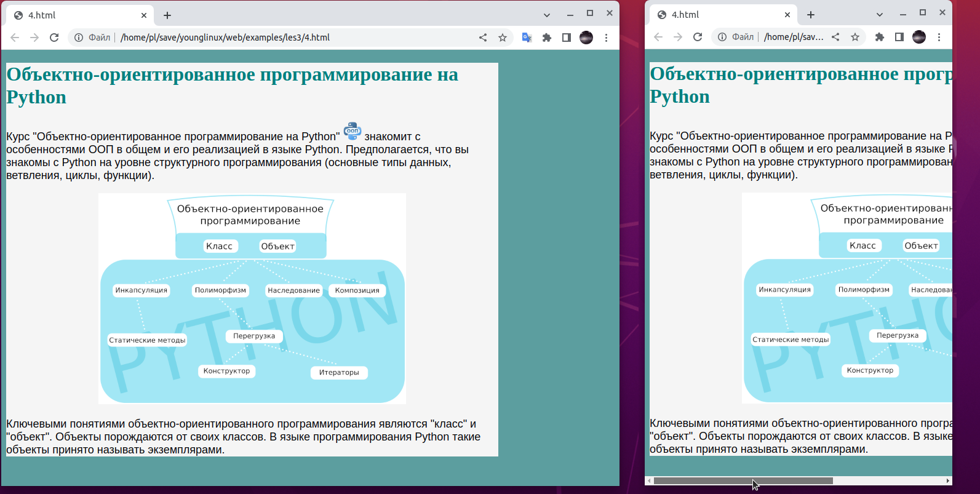This screenshot has height=494, width=980.
Task: Open a new tab in right window
Action: [811, 15]
